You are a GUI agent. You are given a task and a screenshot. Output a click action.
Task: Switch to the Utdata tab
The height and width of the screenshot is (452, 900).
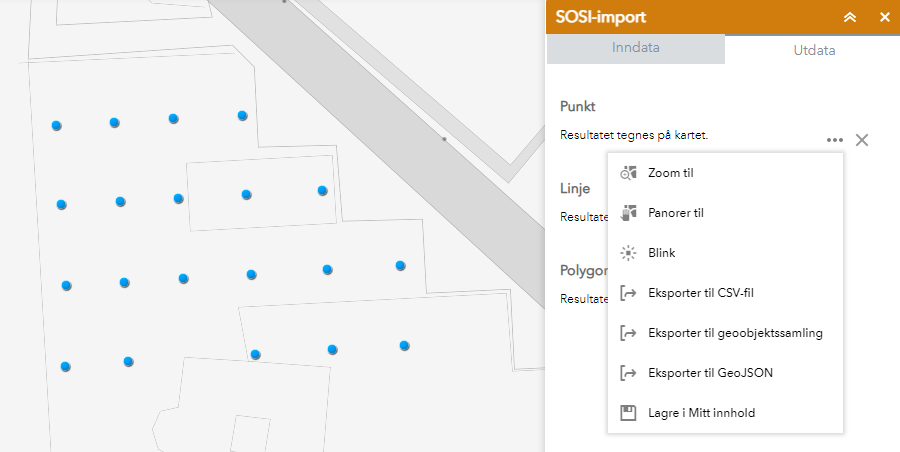click(813, 50)
